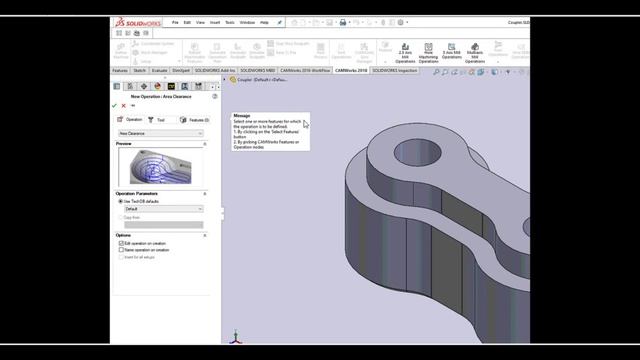Click Multiaxis Mill Operations
640x360 pixels.
tap(475, 53)
